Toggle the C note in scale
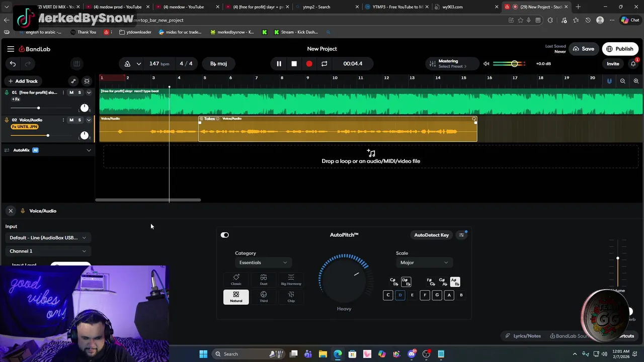This screenshot has width=644, height=362. [388, 295]
